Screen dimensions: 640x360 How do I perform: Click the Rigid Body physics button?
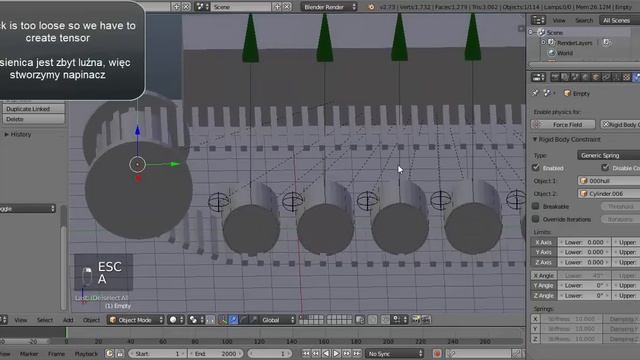point(620,124)
